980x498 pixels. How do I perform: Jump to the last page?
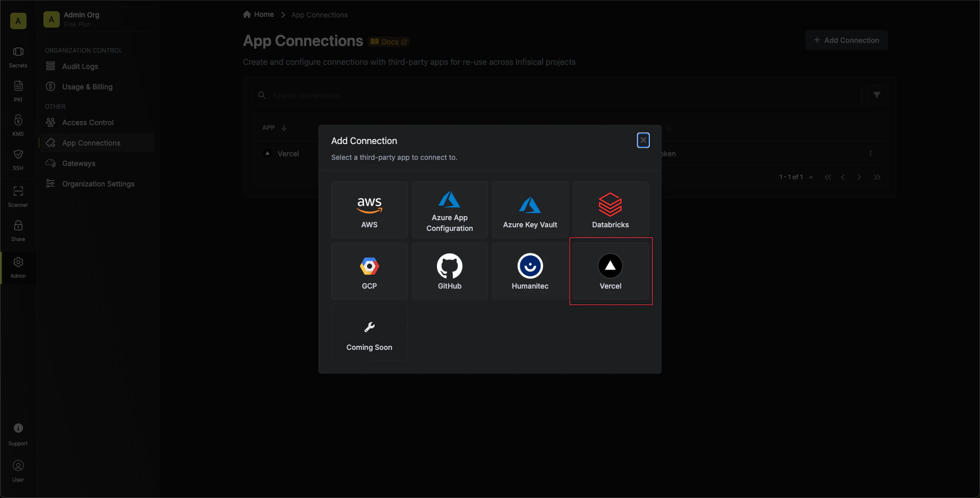tap(877, 177)
